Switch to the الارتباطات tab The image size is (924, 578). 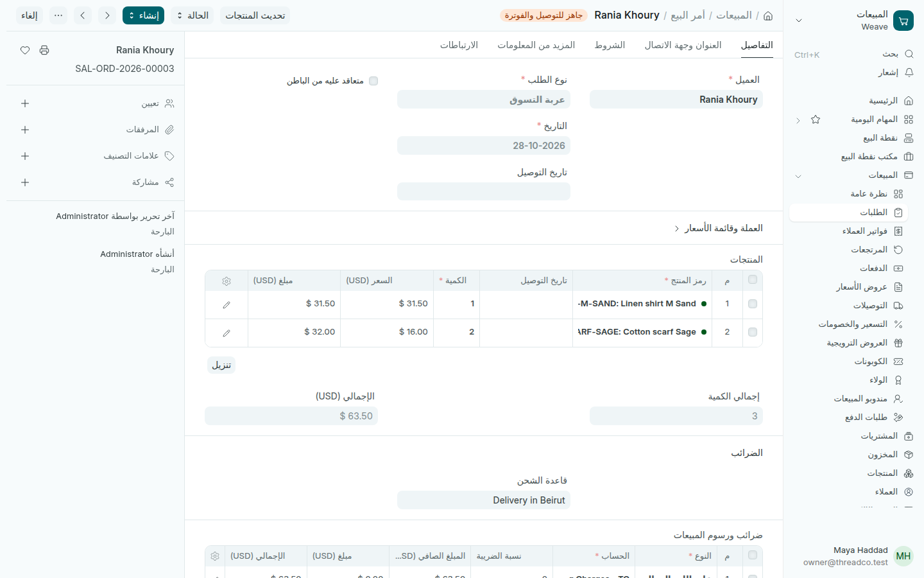(459, 45)
